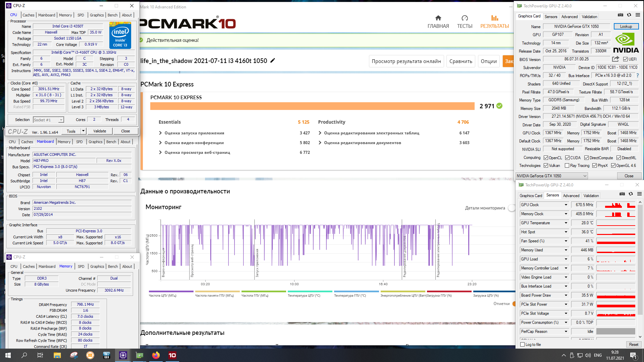This screenshot has height=362, width=644.
Task: Open the GPU Clock sensor dropdown
Action: 566,205
